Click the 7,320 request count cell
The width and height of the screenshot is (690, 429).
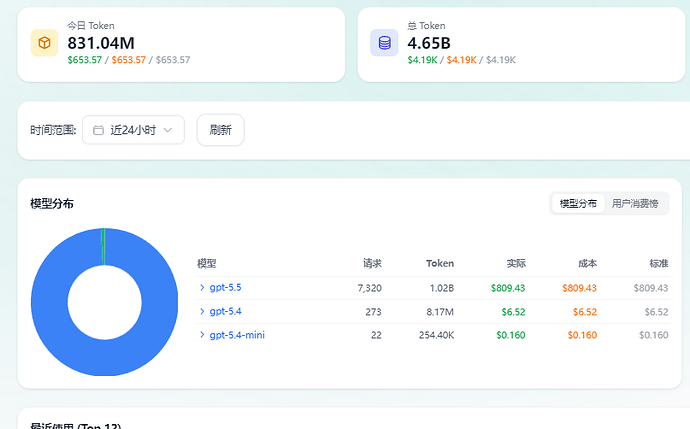370,288
